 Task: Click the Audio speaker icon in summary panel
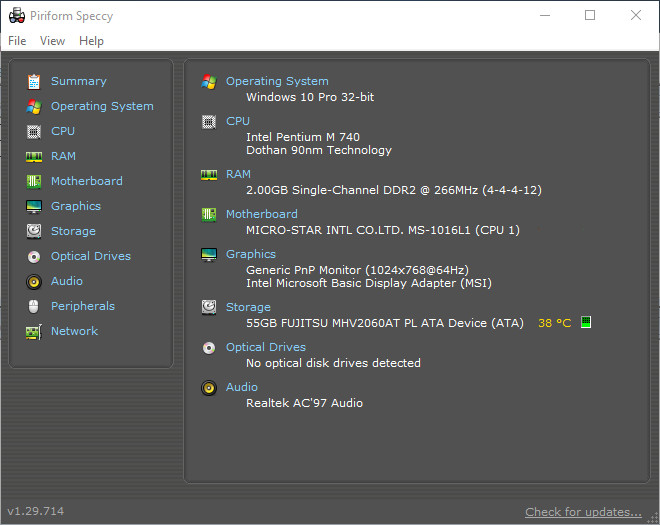209,388
